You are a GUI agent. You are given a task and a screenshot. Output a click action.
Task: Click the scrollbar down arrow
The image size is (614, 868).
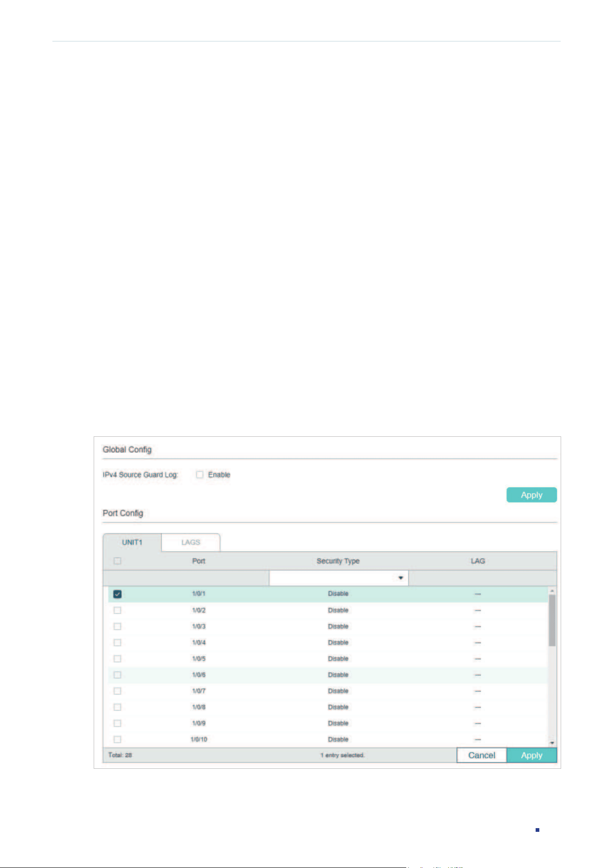(x=552, y=742)
